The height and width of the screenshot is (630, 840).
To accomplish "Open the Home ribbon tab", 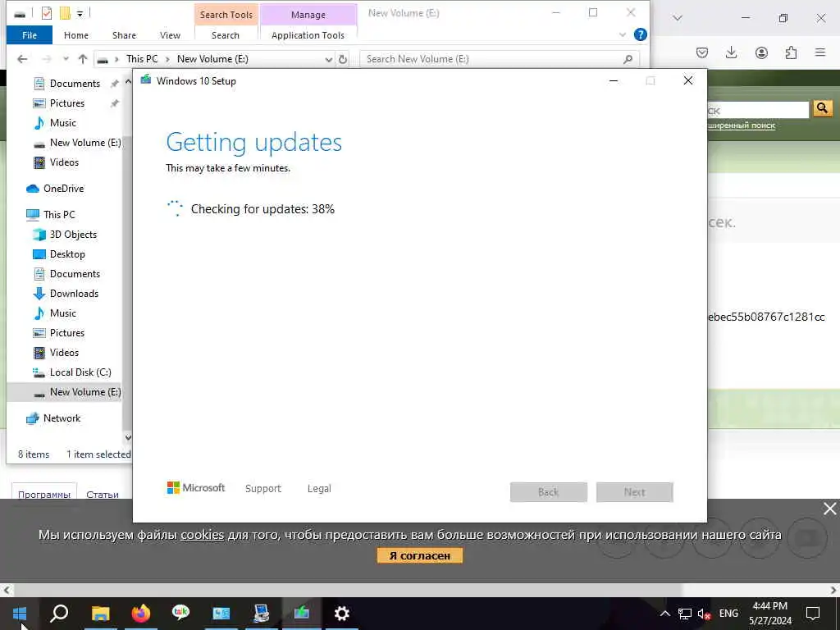I will click(x=76, y=35).
